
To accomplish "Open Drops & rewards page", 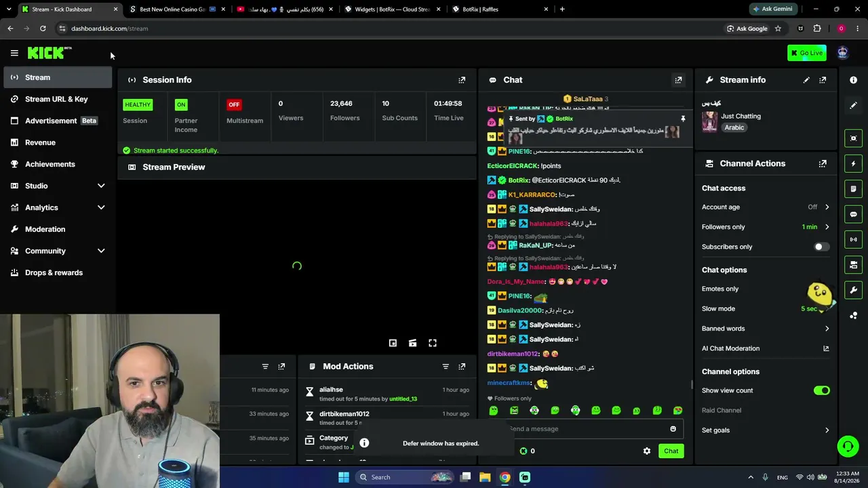I will point(58,272).
